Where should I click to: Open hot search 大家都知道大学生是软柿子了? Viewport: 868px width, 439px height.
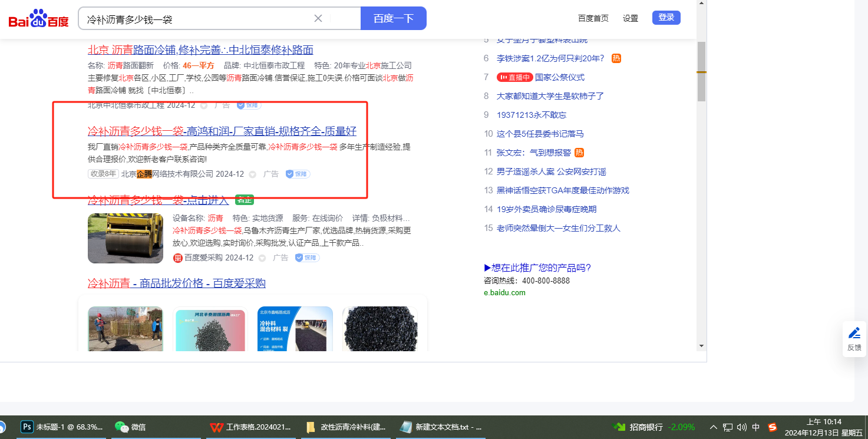pos(550,96)
